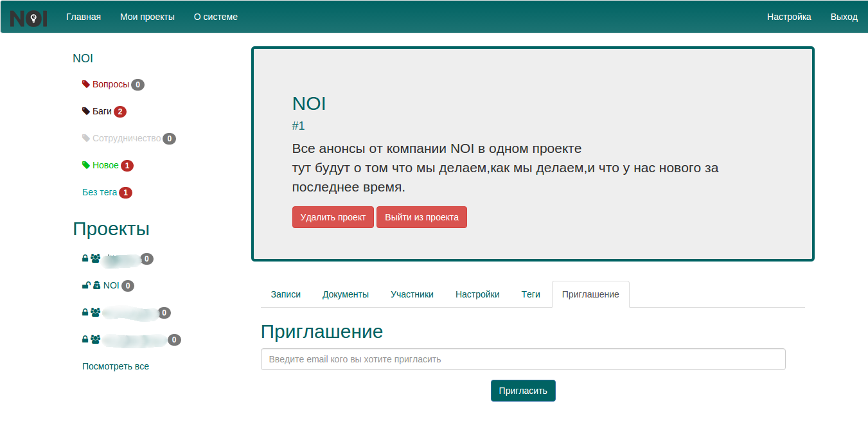Click the user icon beside NOI project
This screenshot has width=868, height=426.
tap(97, 285)
